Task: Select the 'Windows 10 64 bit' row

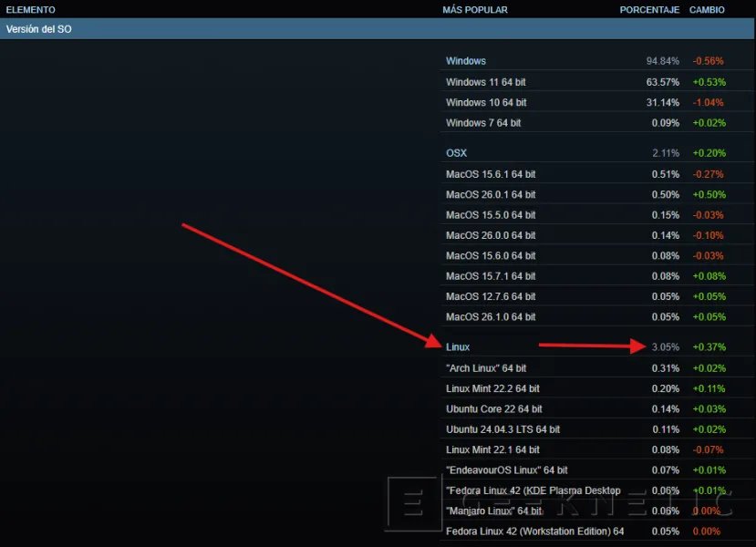Action: [x=597, y=102]
